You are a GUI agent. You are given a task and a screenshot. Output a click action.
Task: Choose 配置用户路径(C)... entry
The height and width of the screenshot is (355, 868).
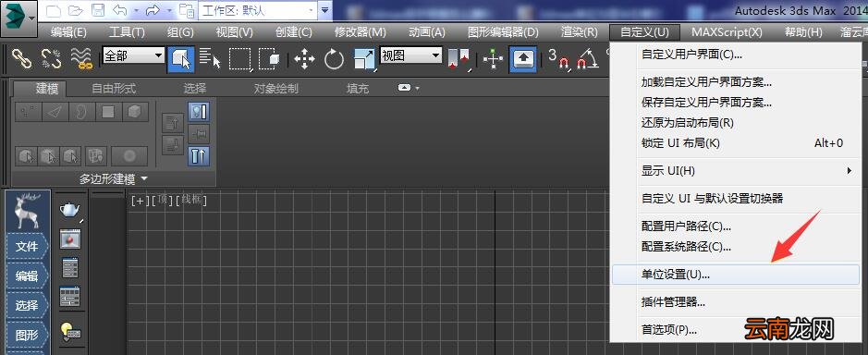(736, 226)
